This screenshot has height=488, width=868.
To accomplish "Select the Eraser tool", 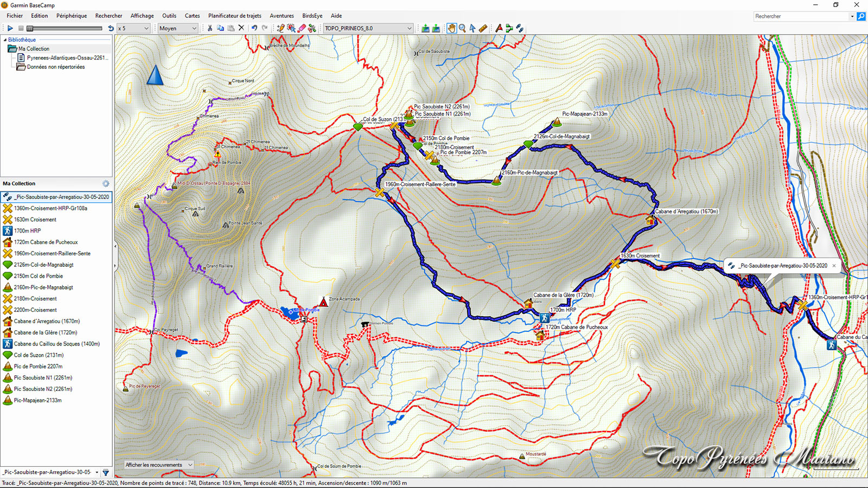I will click(x=302, y=28).
